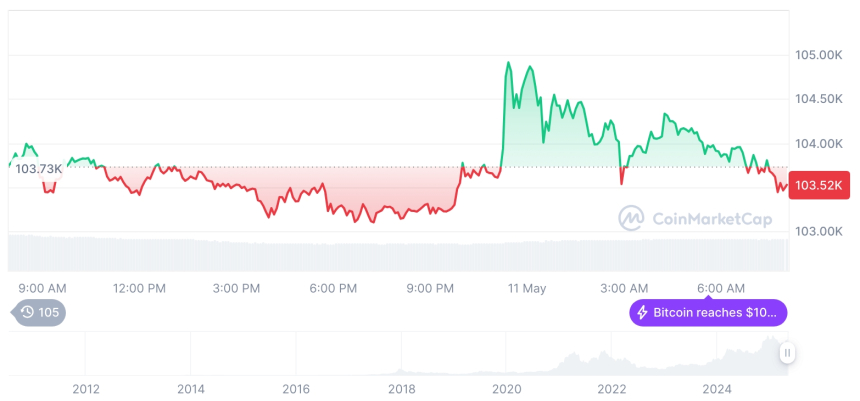The width and height of the screenshot is (860, 401).
Task: Click the grey volume bars area under the chart
Action: coord(400,253)
